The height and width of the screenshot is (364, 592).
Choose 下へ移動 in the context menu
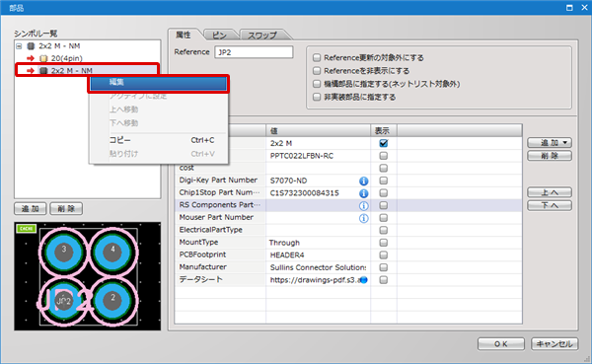159,123
